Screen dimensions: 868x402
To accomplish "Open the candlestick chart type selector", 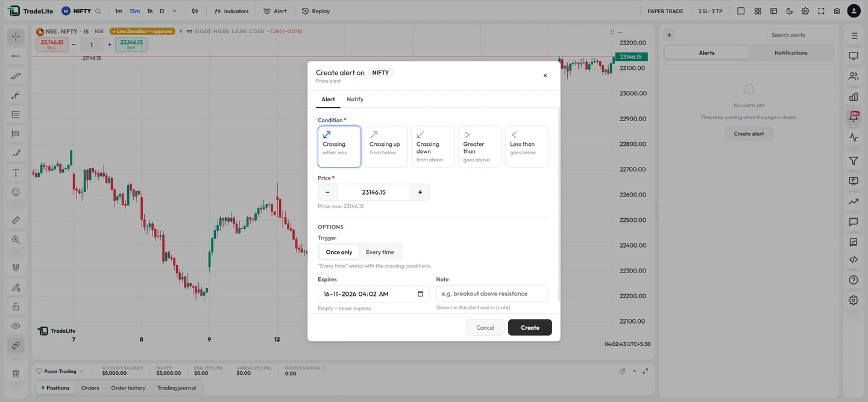I will coord(195,11).
